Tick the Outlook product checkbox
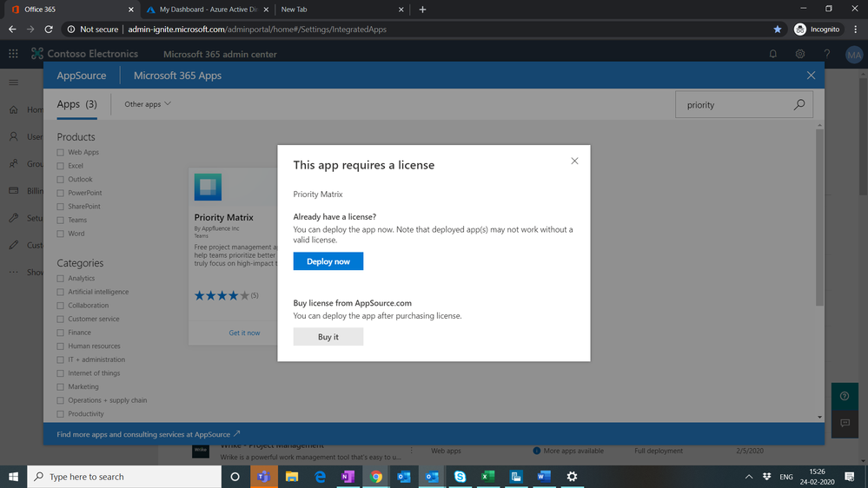868x488 pixels. [x=60, y=179]
